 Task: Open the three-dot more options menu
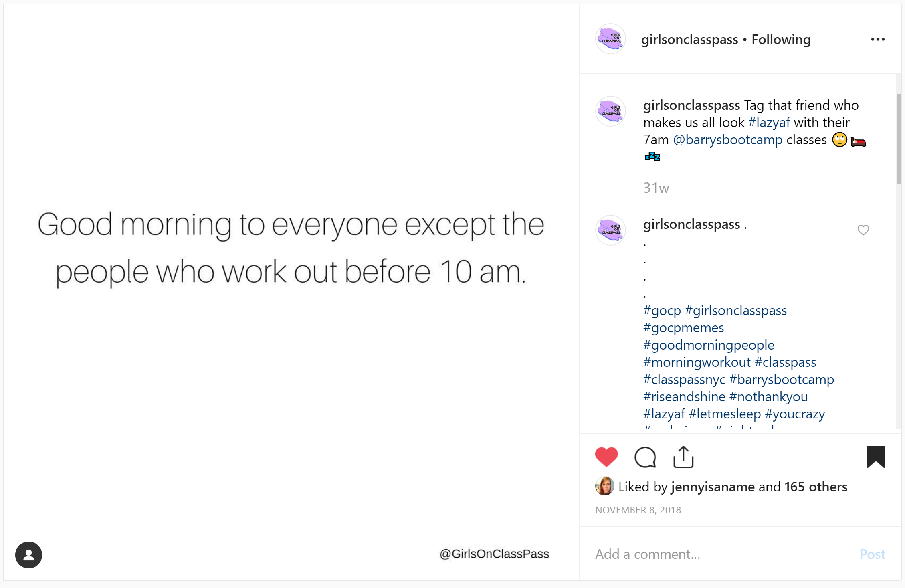[878, 39]
